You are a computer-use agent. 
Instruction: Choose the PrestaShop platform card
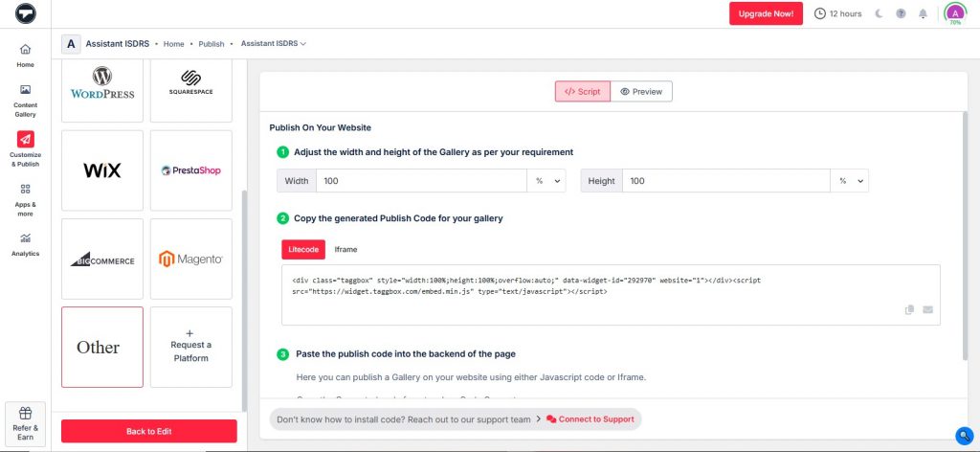point(191,170)
